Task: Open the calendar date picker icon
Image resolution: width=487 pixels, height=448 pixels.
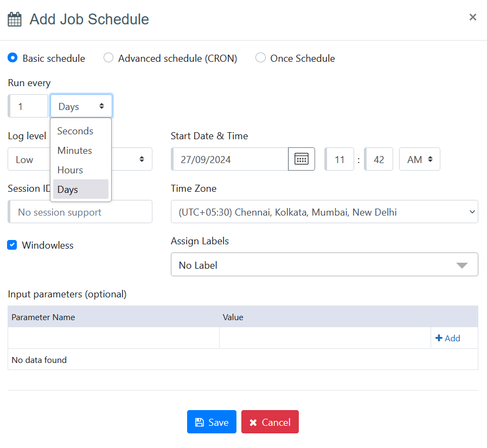Action: [x=301, y=159]
